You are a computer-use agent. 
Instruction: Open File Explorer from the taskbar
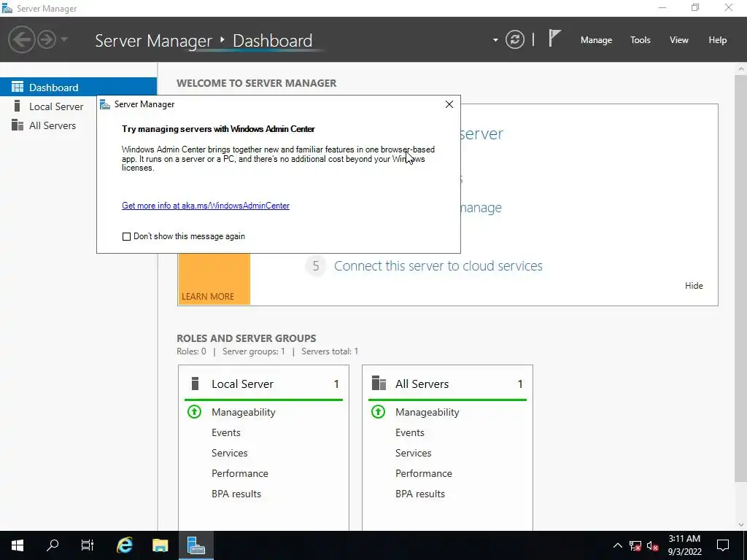[x=160, y=545]
